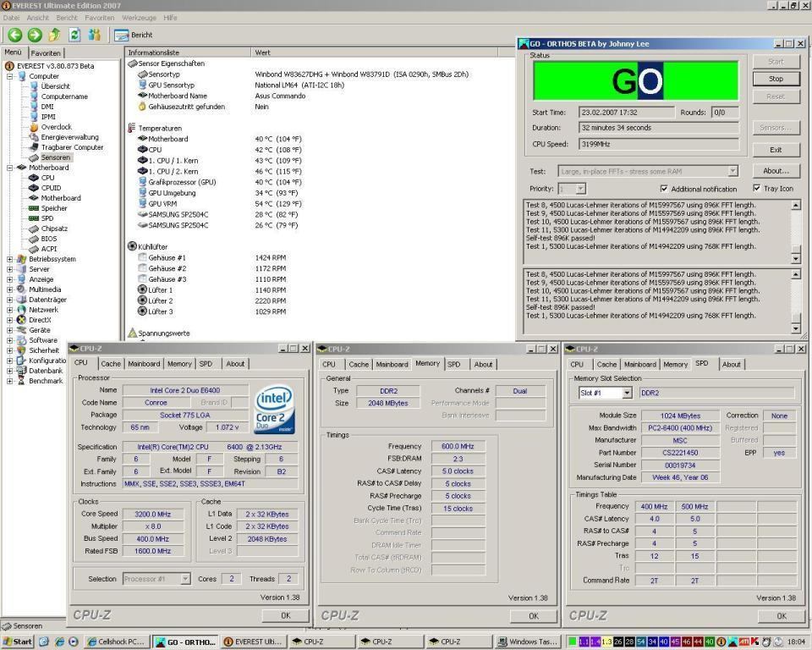Open the Ansicht menu in EVEREST
Image resolution: width=812 pixels, height=650 pixels.
(38, 18)
